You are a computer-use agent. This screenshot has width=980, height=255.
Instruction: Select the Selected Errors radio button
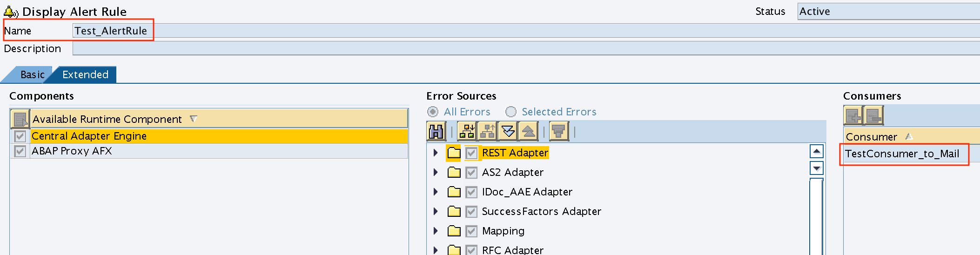(511, 112)
